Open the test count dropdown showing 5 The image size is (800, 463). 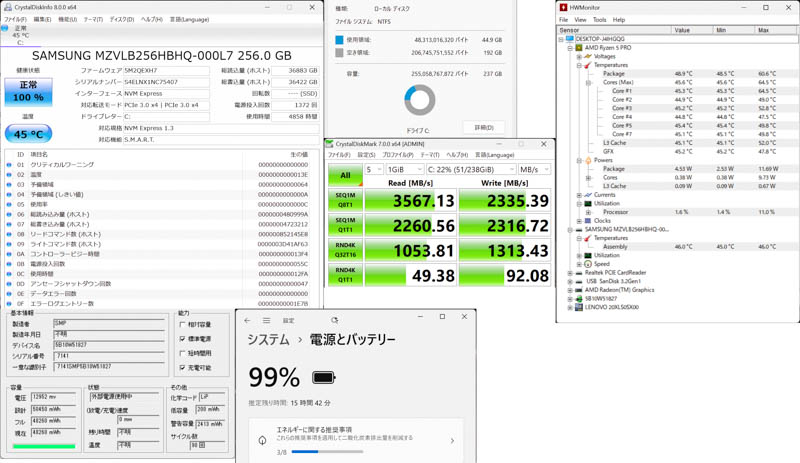[x=373, y=170]
